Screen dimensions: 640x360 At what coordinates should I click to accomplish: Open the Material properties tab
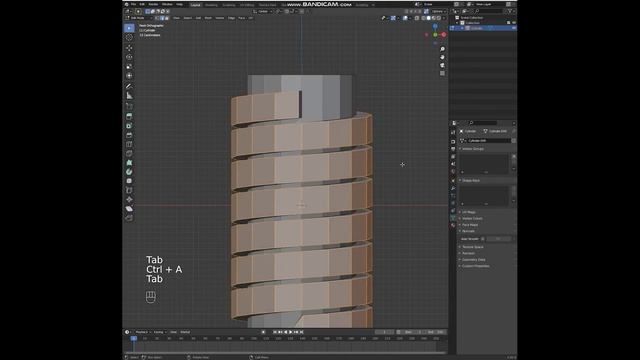453,225
